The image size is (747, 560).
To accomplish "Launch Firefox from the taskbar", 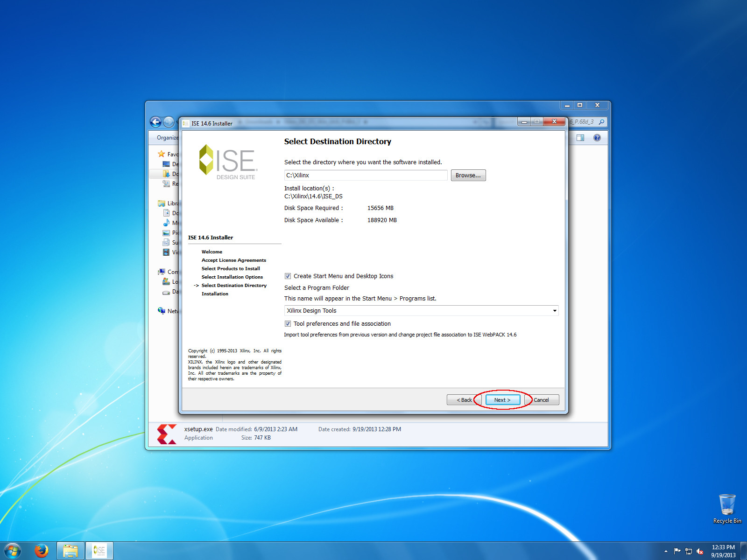I will pos(42,551).
